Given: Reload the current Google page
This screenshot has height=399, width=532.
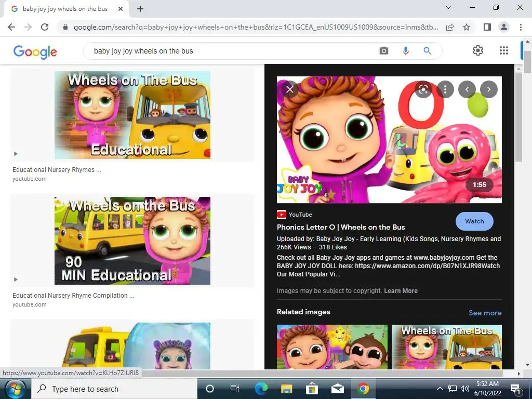Looking at the screenshot, I should [x=45, y=27].
